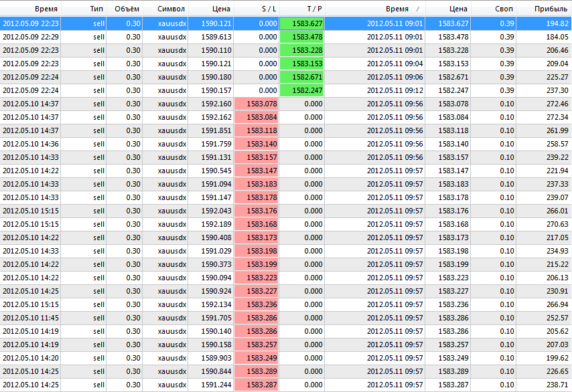Click the profit value 221.94

(x=557, y=171)
